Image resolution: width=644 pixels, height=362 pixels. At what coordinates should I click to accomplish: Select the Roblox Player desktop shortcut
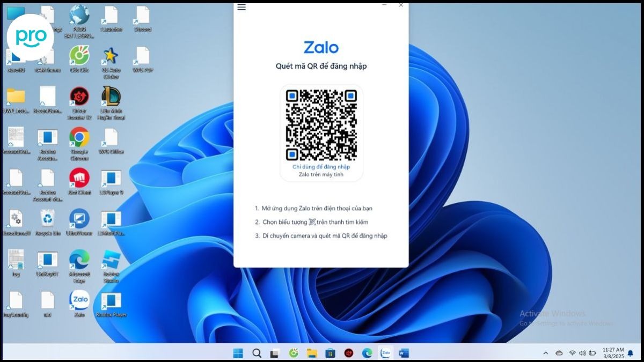[111, 304]
